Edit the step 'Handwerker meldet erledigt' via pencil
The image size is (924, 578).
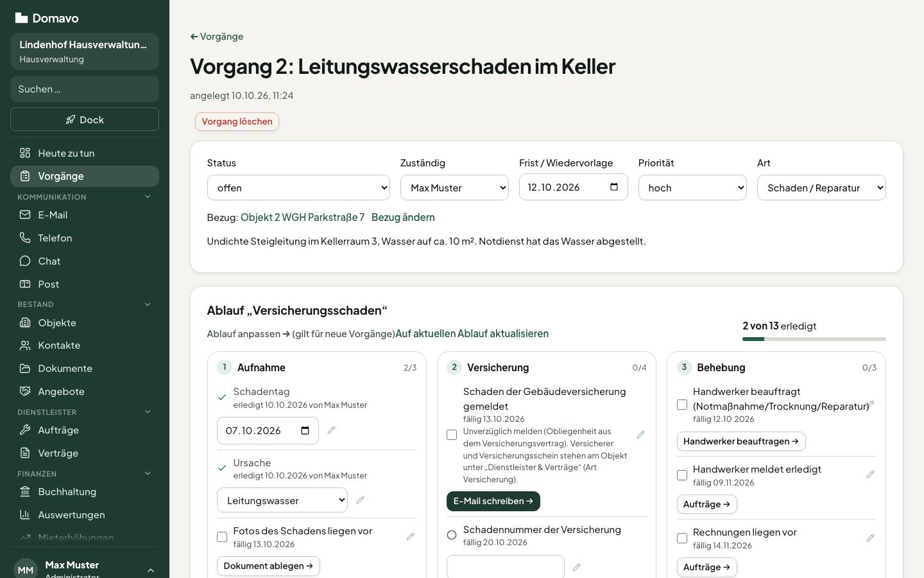(871, 474)
